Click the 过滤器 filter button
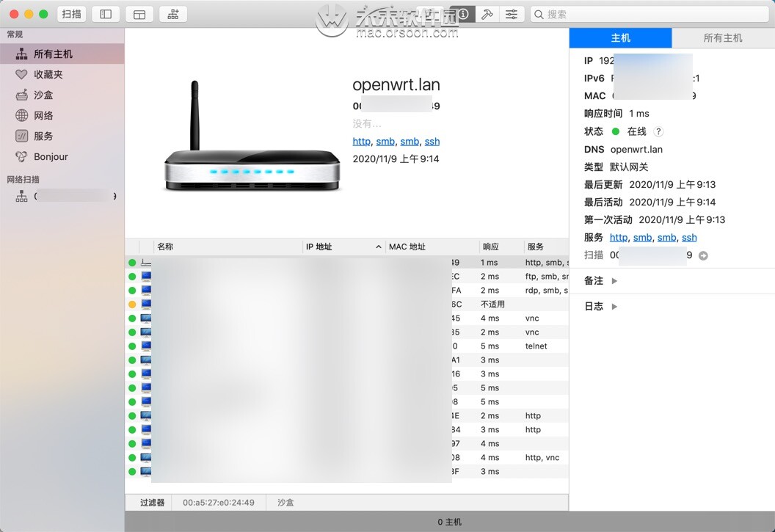The image size is (775, 532). [152, 503]
